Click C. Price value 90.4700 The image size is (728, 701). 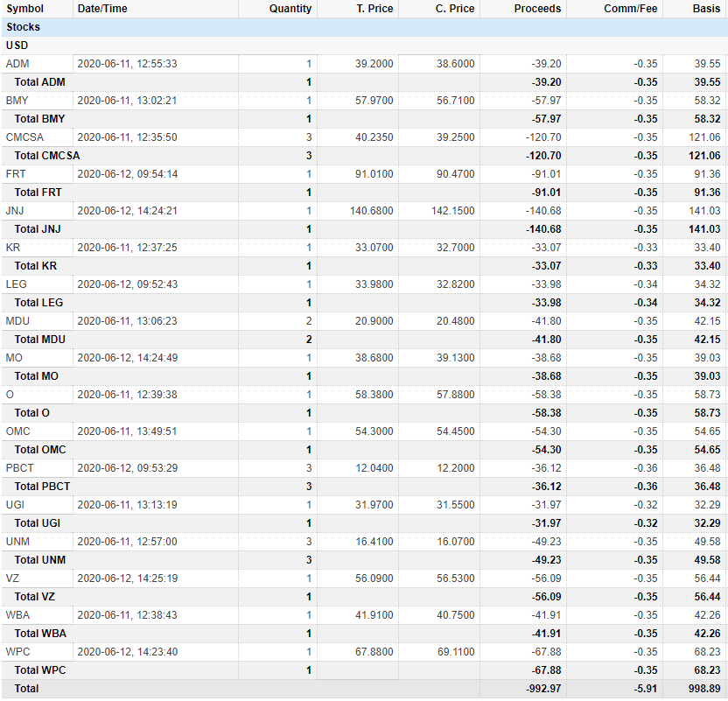point(456,174)
